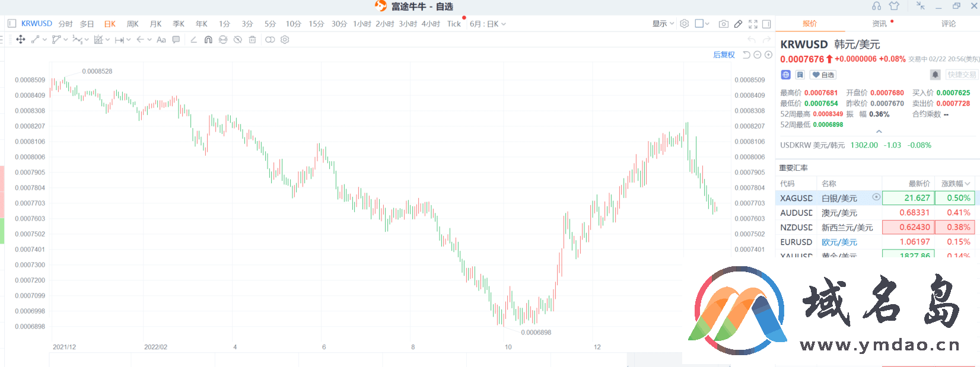Collapse quote details with up chevron

coord(879,132)
